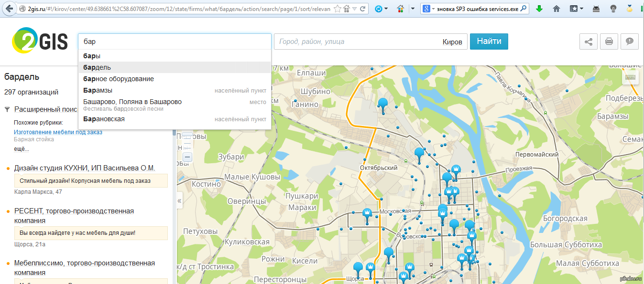Pick 'Башарово, Поляна в Башарово' suggestion
The width and height of the screenshot is (644, 284).
175,105
